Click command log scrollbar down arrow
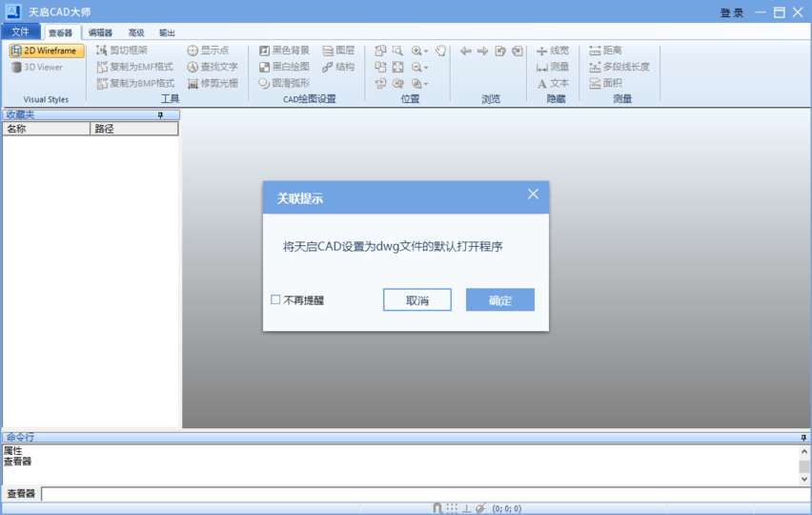 [x=804, y=480]
